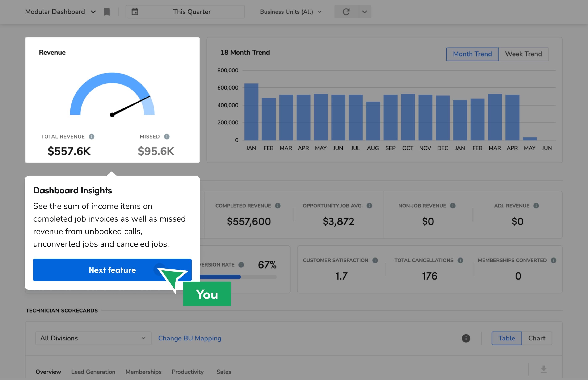Click the refresh dashboard icon
Screen dimensions: 588x380
point(346,12)
